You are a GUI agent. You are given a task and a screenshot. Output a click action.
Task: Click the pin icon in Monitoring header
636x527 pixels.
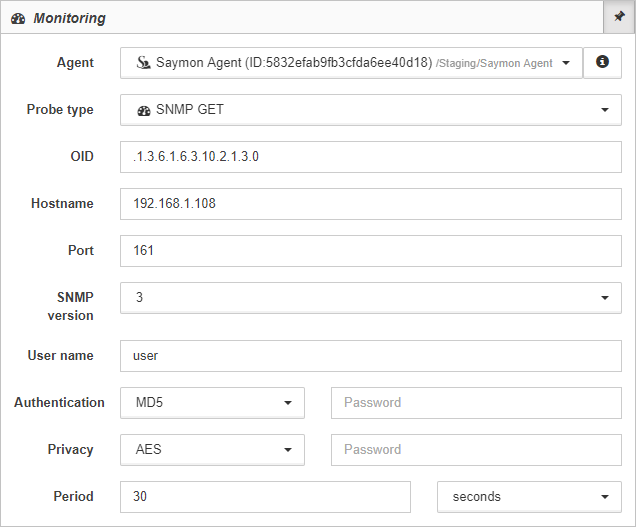pyautogui.click(x=619, y=17)
